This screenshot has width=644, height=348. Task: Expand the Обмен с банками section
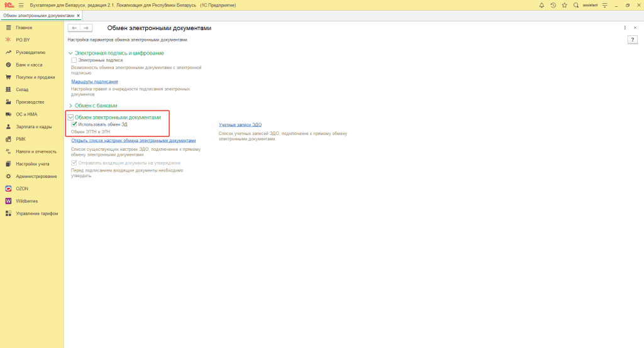70,106
